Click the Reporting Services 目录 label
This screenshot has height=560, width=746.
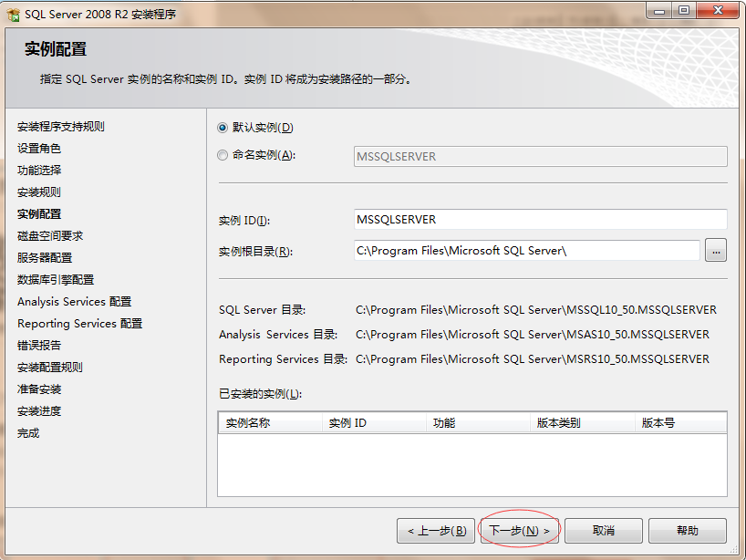pyautogui.click(x=283, y=359)
